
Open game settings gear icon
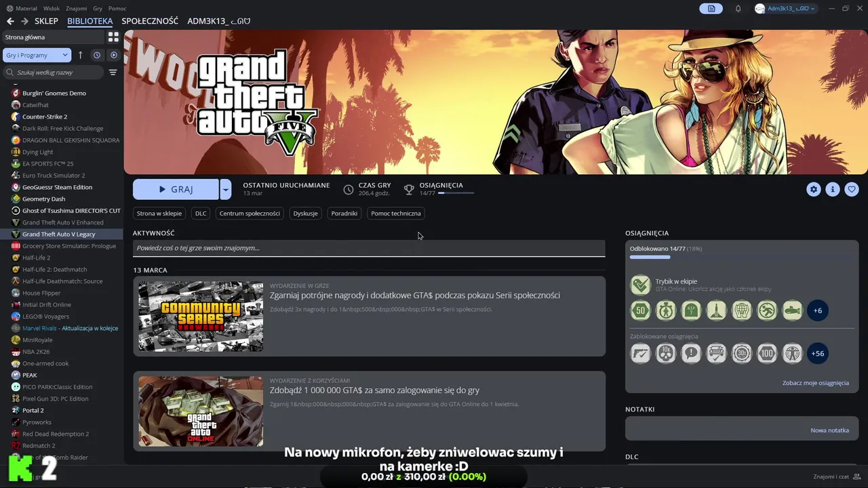[814, 190]
